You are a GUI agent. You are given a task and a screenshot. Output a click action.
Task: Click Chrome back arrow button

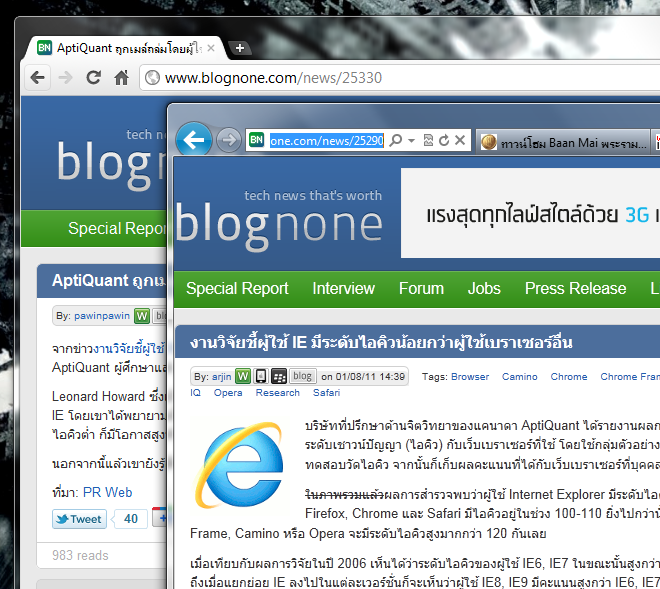37,77
